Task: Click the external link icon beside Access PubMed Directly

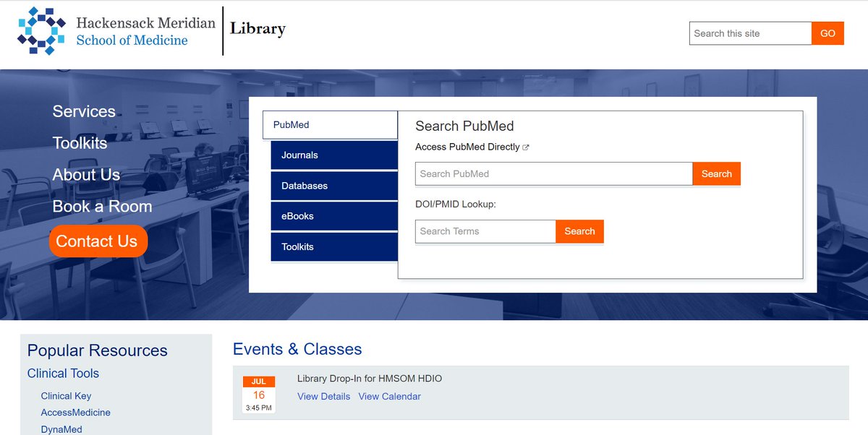Action: coord(526,147)
